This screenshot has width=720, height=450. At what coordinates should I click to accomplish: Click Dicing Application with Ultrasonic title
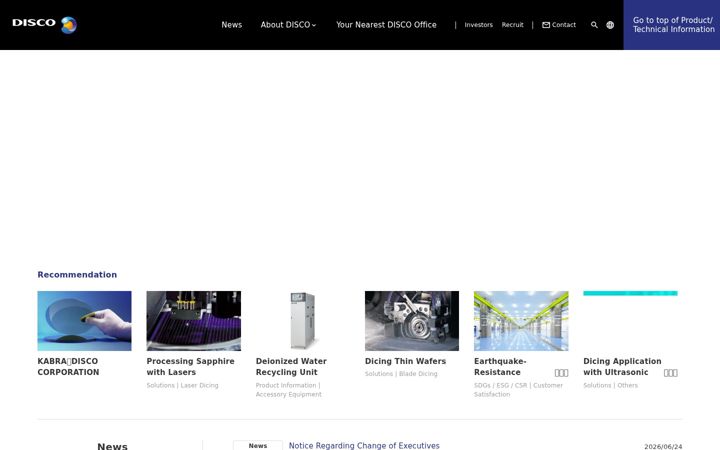pos(622,366)
